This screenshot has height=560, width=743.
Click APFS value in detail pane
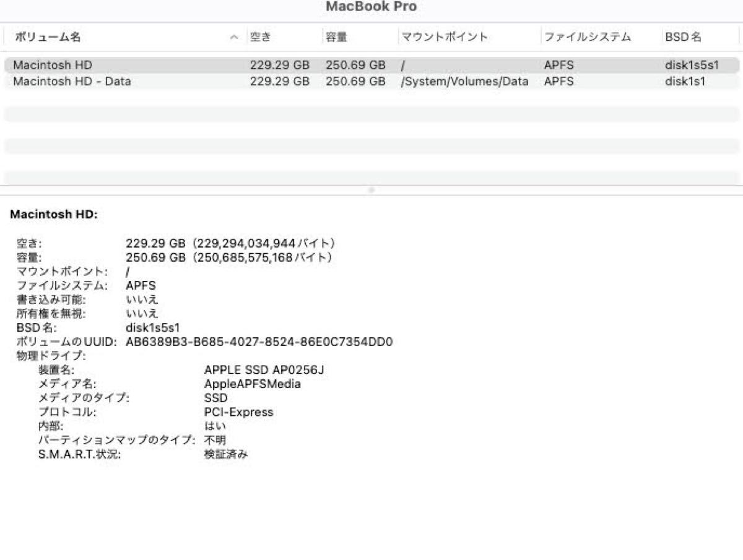(141, 285)
